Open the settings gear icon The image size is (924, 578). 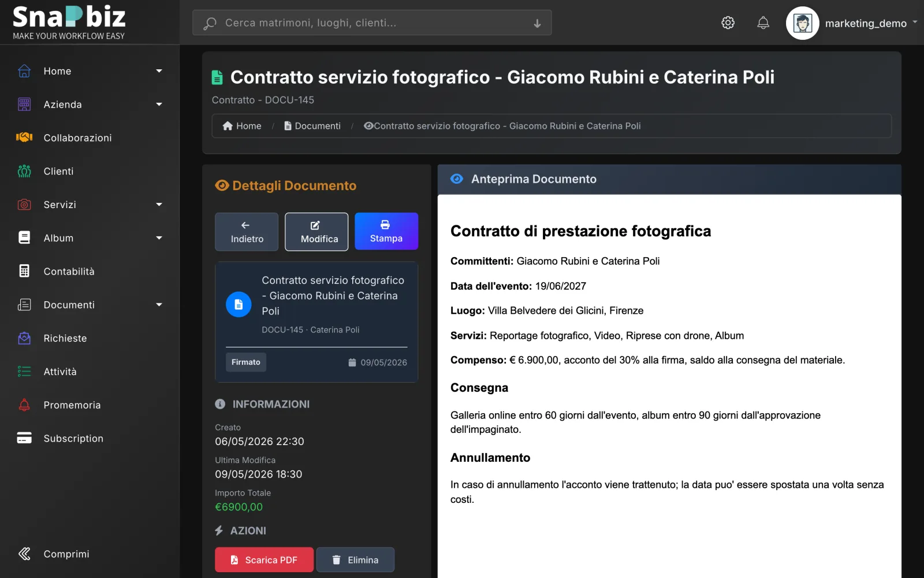click(728, 23)
